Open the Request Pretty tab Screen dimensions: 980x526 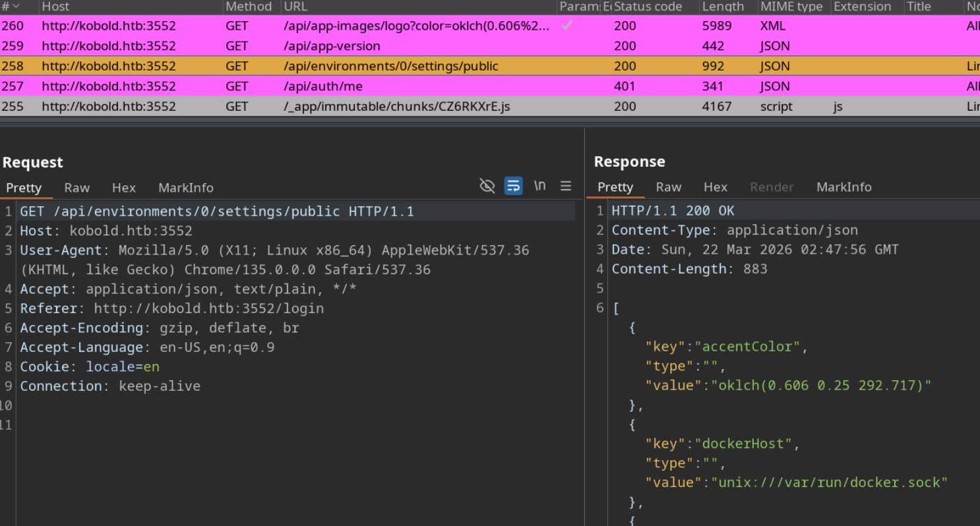[x=24, y=188]
